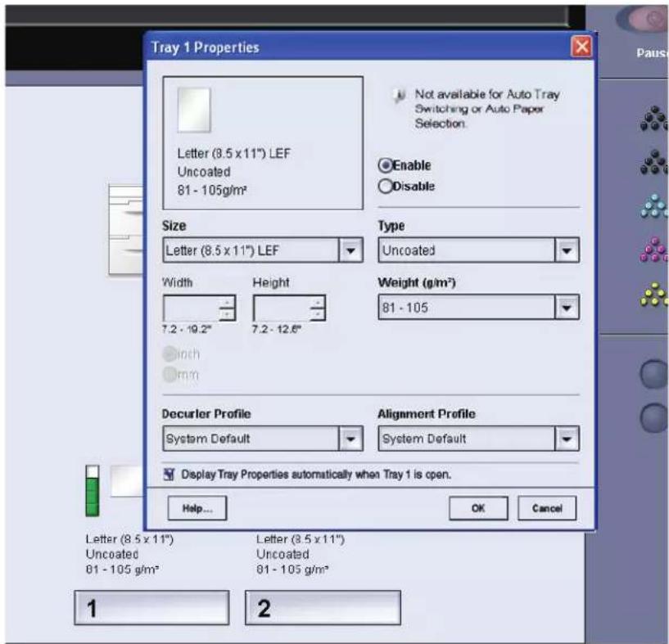
Task: Select the mm unit radio button
Action: [x=170, y=374]
